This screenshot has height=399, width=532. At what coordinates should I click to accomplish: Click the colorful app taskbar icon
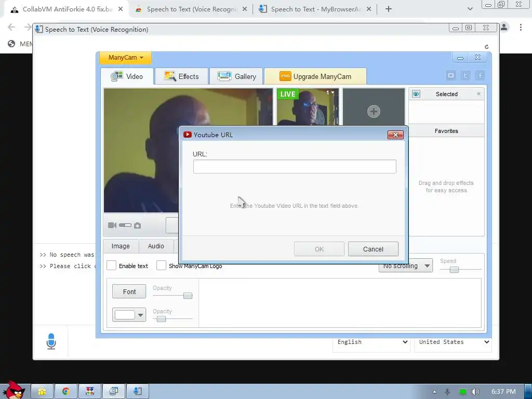[90, 392]
